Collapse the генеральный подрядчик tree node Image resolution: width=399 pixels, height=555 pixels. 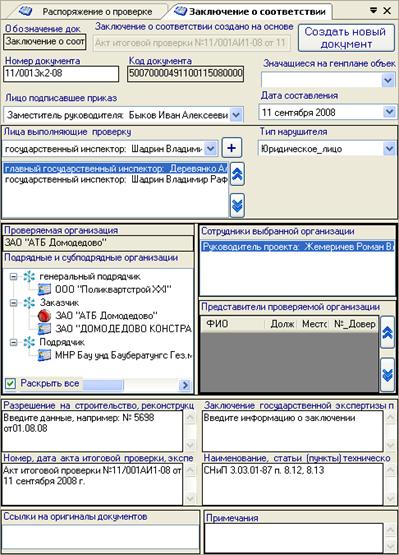pyautogui.click(x=13, y=276)
